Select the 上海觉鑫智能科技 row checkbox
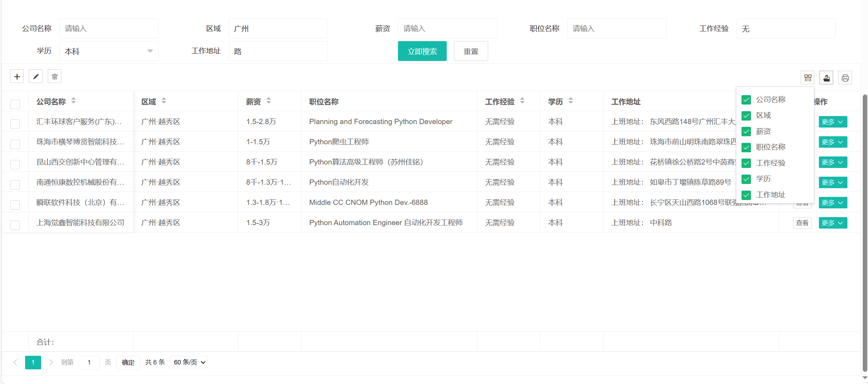868x384 pixels. (15, 225)
